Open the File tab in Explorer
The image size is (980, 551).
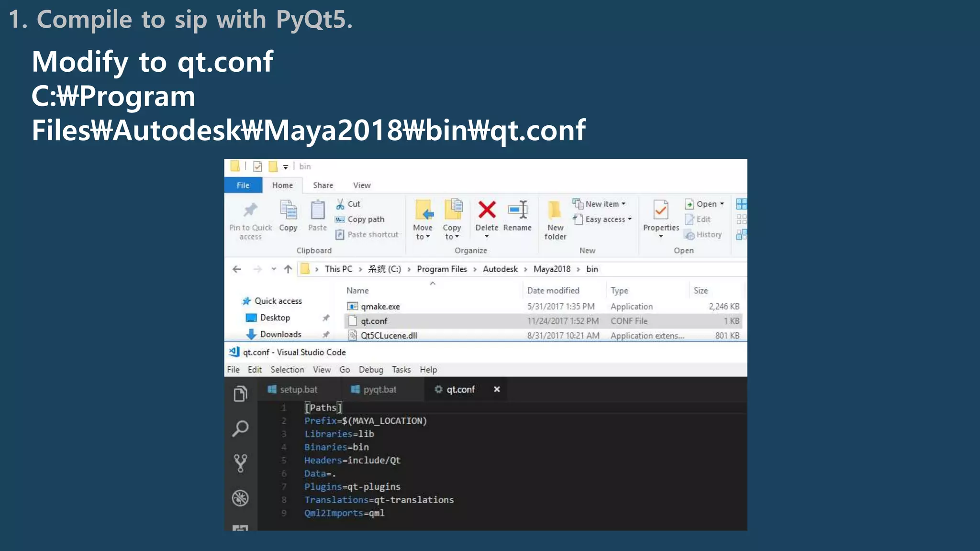pos(243,185)
